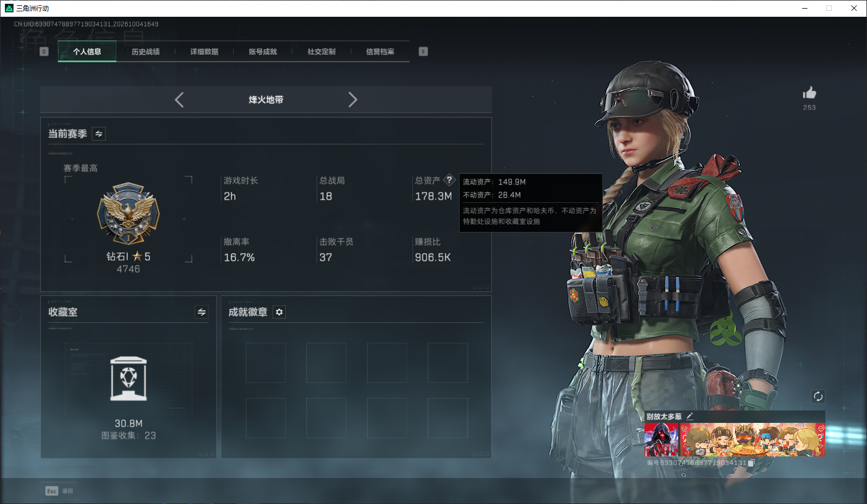This screenshot has height=504, width=867.
Task: Switch to the 历史战绩 tab
Action: (x=146, y=51)
